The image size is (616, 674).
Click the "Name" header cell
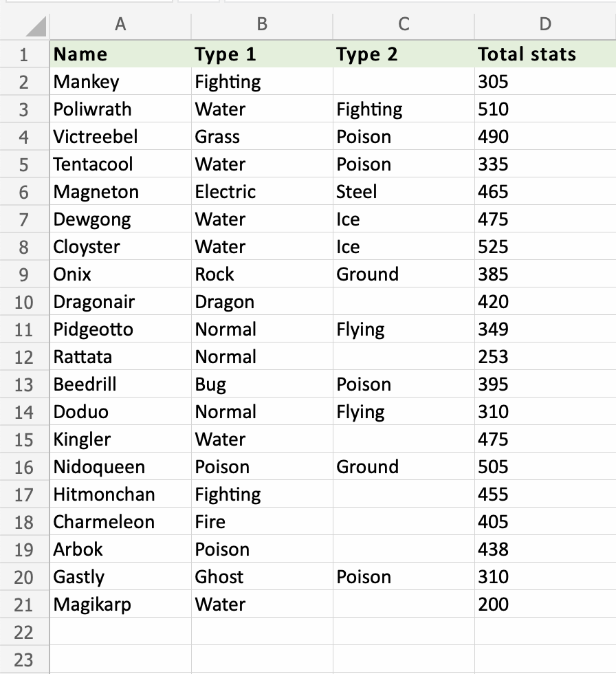tap(120, 54)
